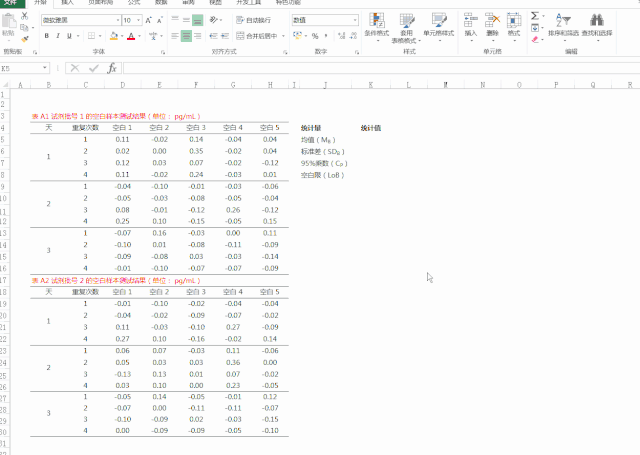Screen dimensions: 640x455
Task: Expand the font size dropdown
Action: tap(138, 20)
